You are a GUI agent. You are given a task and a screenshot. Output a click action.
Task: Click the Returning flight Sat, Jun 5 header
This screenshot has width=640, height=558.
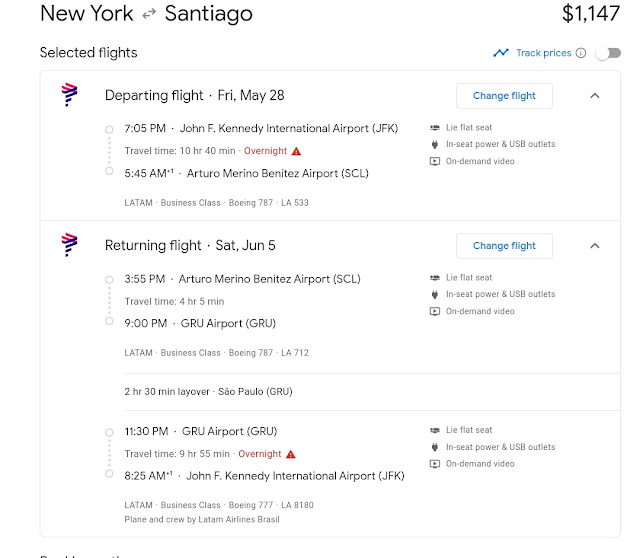pyautogui.click(x=190, y=246)
